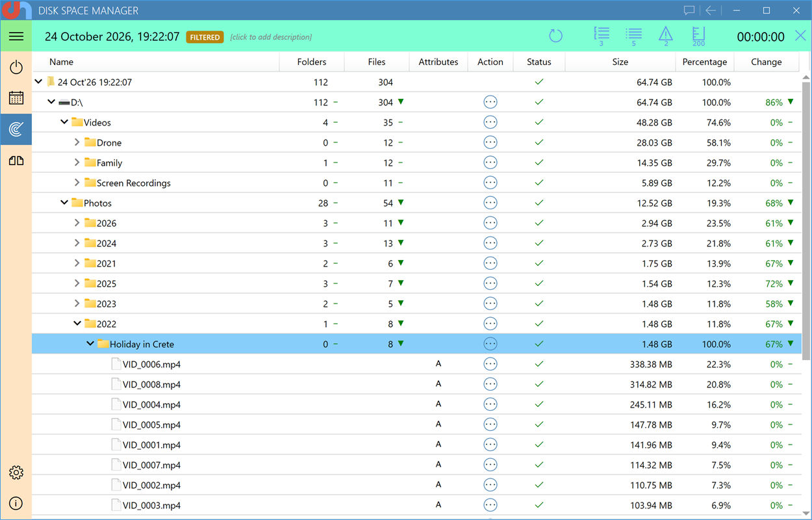Collapse the Videos folder
The image size is (812, 520).
64,122
